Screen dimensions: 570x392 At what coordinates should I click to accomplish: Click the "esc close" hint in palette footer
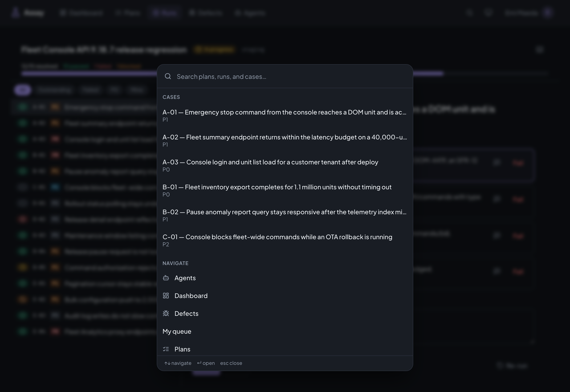[x=231, y=363]
